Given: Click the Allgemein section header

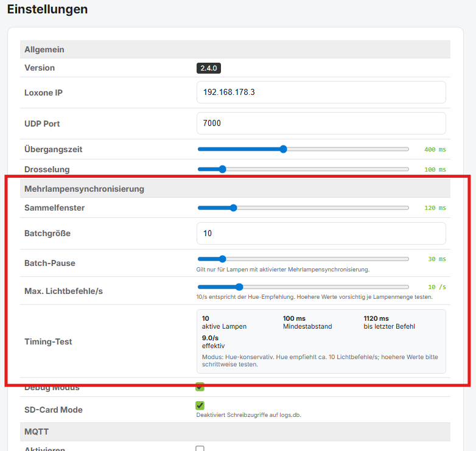Looking at the screenshot, I should tap(235, 49).
